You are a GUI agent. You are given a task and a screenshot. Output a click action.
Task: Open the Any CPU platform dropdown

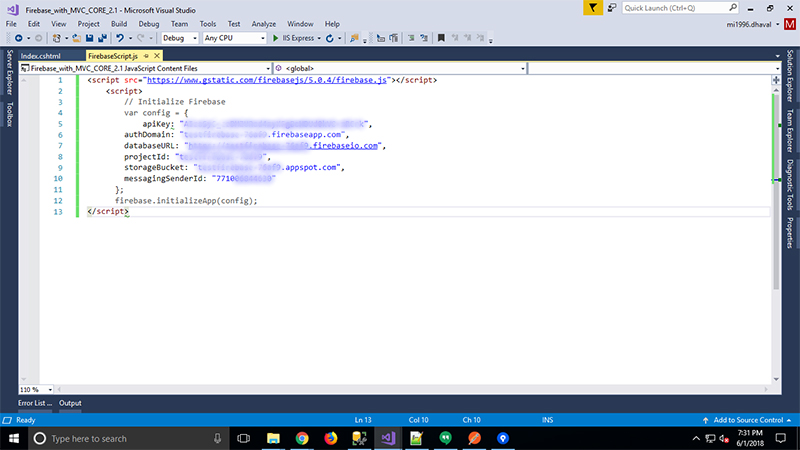coord(232,38)
